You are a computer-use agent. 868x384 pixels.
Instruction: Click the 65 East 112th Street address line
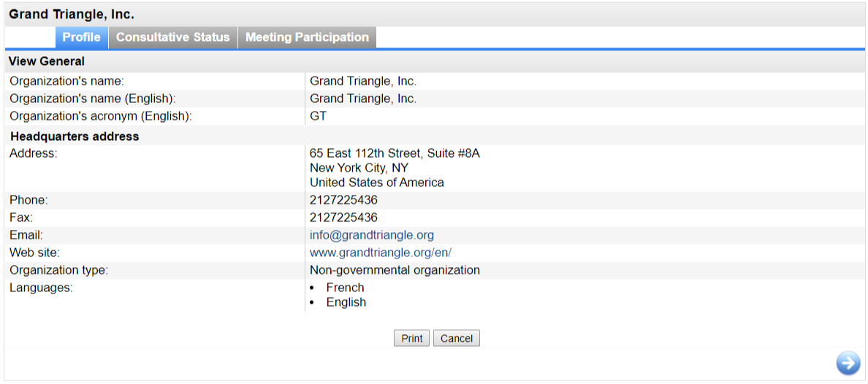point(395,153)
